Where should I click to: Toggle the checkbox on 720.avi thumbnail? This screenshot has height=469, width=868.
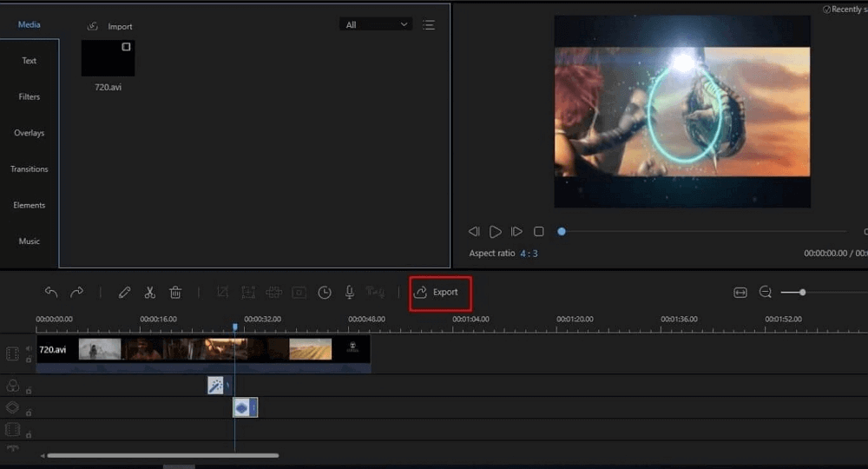coord(126,47)
